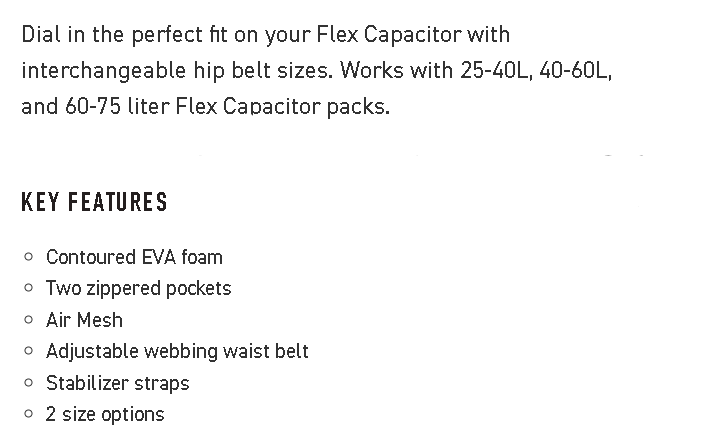Select the Stabilizer straps list item
The image size is (718, 433).
click(x=117, y=383)
